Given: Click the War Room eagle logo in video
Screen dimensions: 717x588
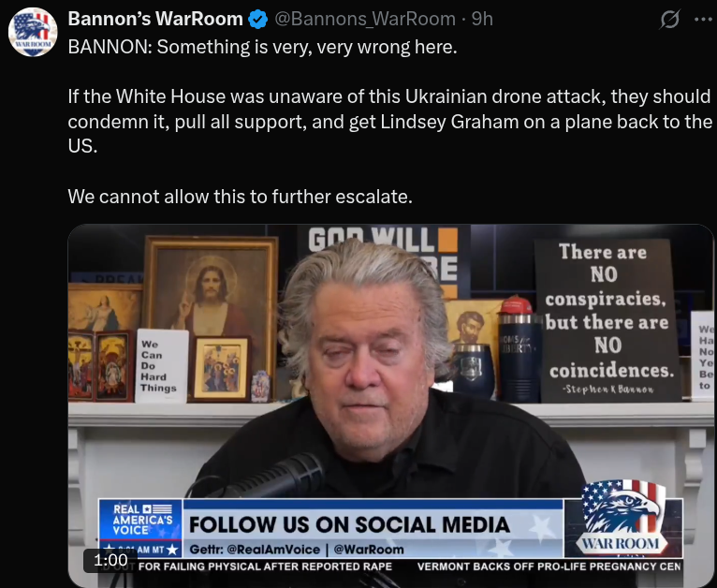Looking at the screenshot, I should tap(621, 518).
